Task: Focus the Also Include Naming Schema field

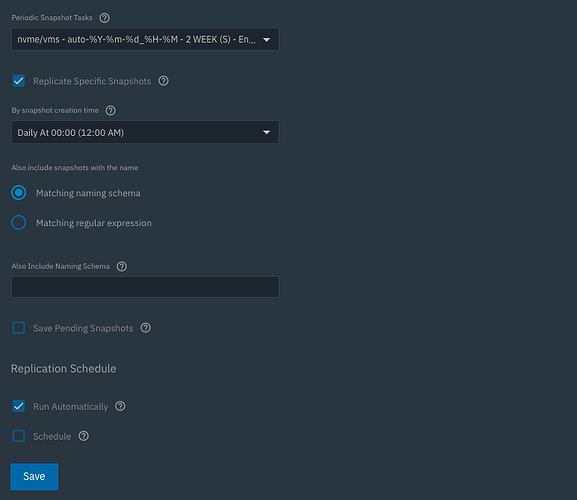Action: 145,287
